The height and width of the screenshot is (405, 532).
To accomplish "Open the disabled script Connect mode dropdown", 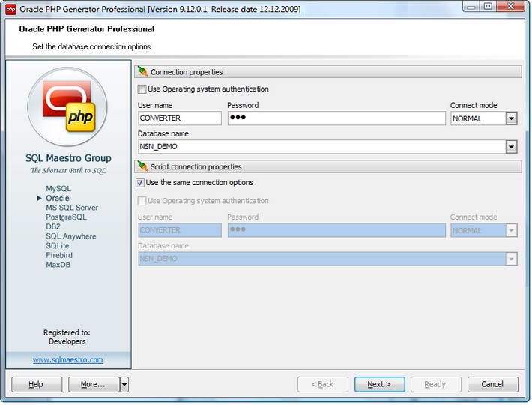I will coord(511,231).
